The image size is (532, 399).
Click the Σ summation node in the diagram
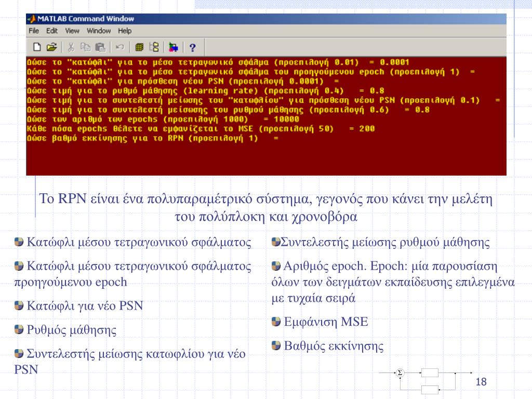400,373
